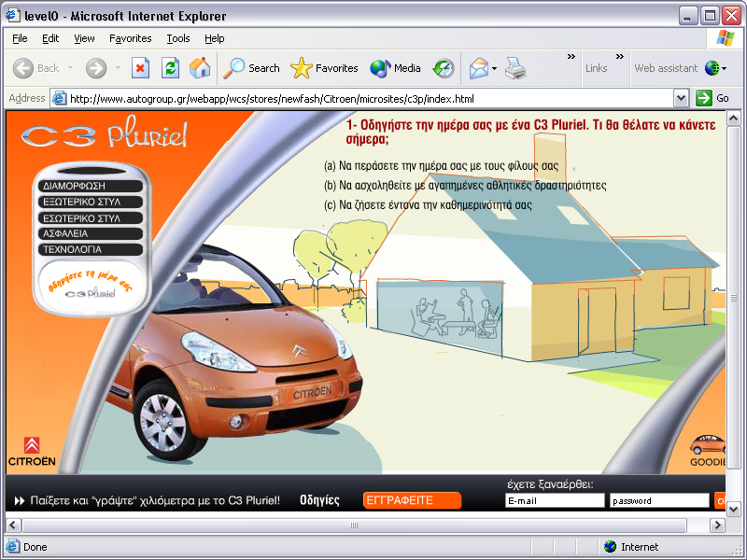This screenshot has height=560, width=747.
Task: Click the vertical scrollbar down arrow
Action: 734,509
